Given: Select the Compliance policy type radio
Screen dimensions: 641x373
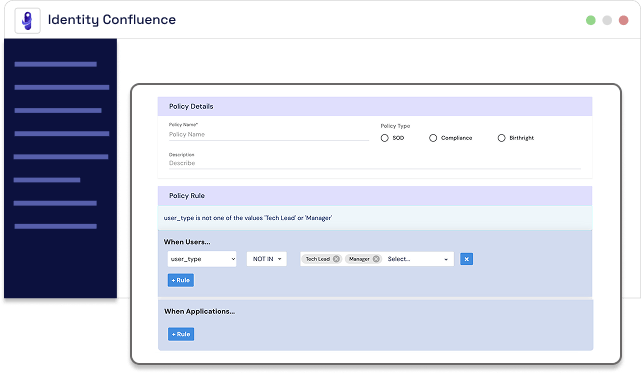Looking at the screenshot, I should tap(433, 138).
